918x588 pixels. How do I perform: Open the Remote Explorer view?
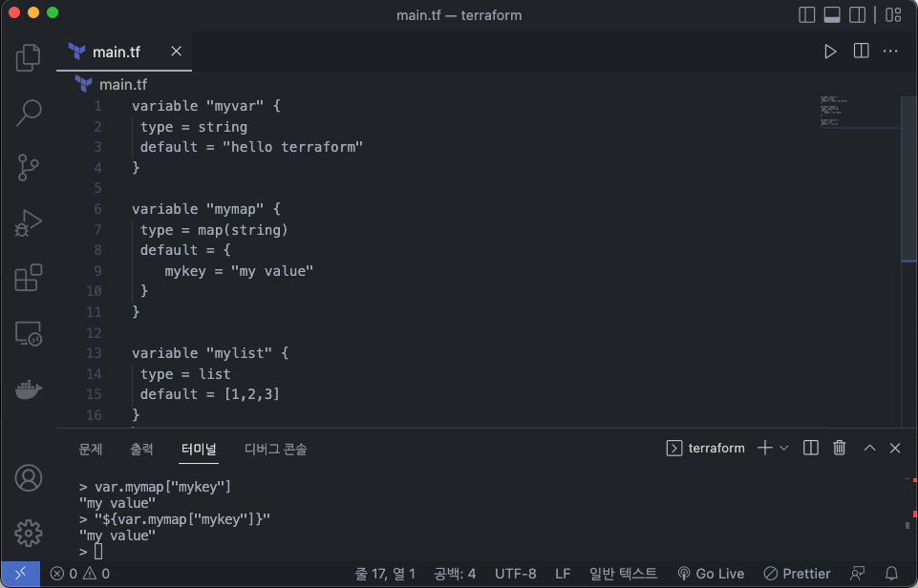(x=28, y=333)
